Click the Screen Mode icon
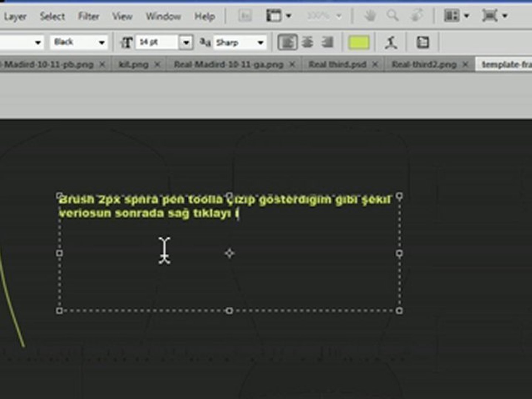 490,16
